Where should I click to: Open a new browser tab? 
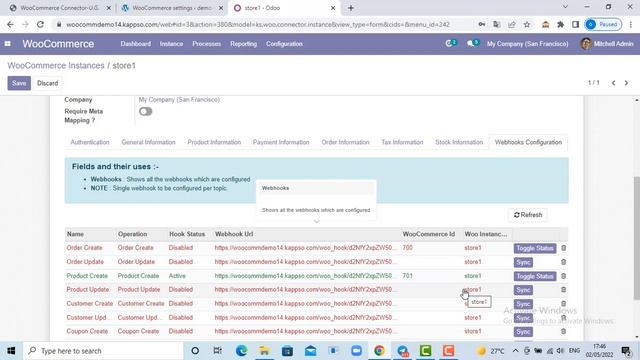click(351, 8)
